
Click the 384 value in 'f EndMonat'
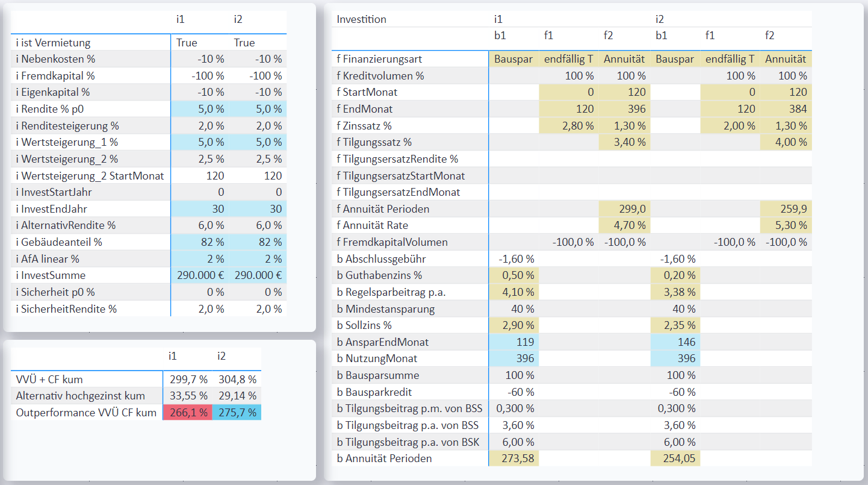point(786,109)
